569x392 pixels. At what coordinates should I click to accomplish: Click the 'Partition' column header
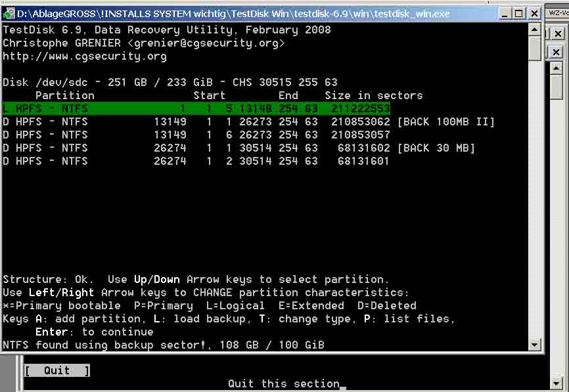(x=65, y=95)
